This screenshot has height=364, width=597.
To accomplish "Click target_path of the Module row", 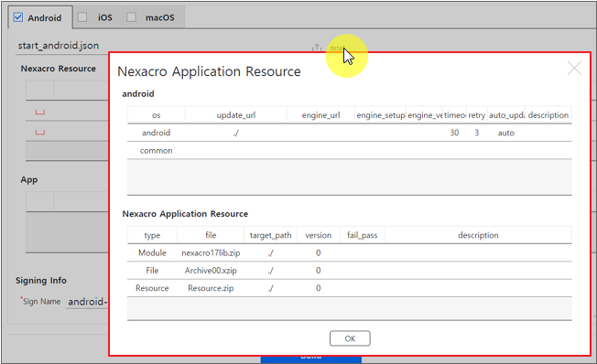I will click(270, 253).
